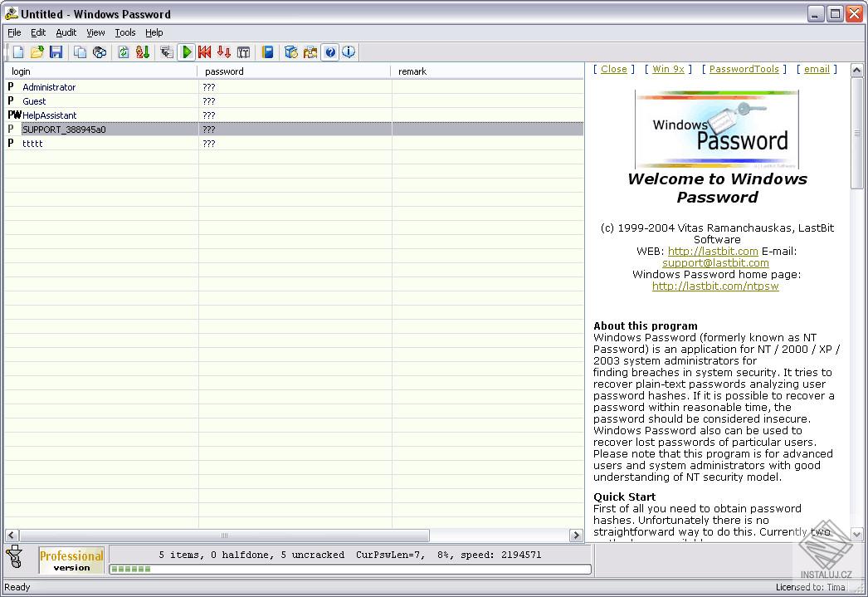Screen dimensions: 868x597
Task: Click the window Maximize button
Action: pyautogui.click(x=835, y=14)
